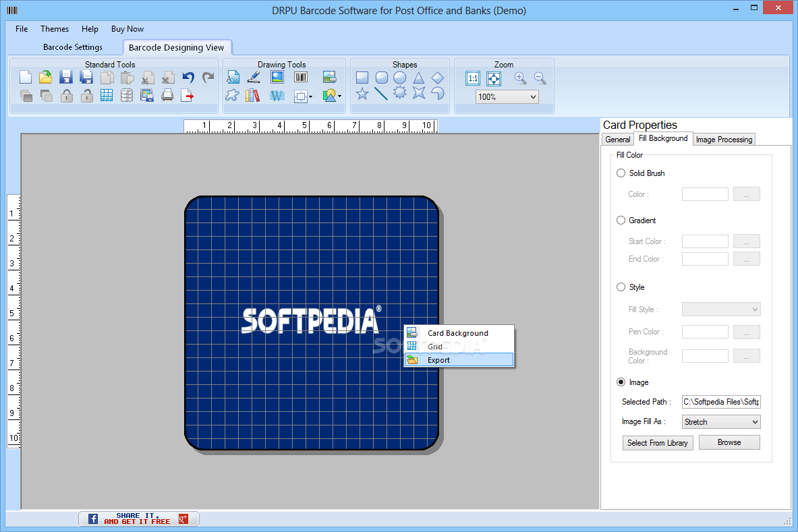798x532 pixels.
Task: Open the Fill Style dropdown
Action: click(721, 309)
